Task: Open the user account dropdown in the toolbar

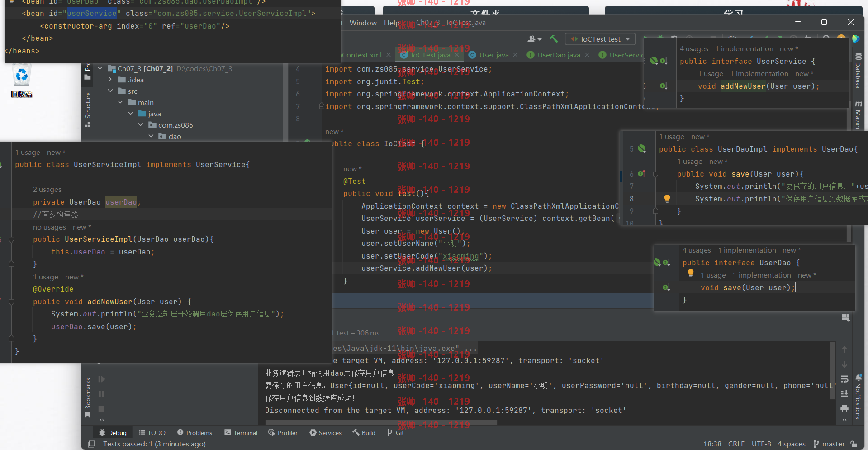Action: pos(534,39)
